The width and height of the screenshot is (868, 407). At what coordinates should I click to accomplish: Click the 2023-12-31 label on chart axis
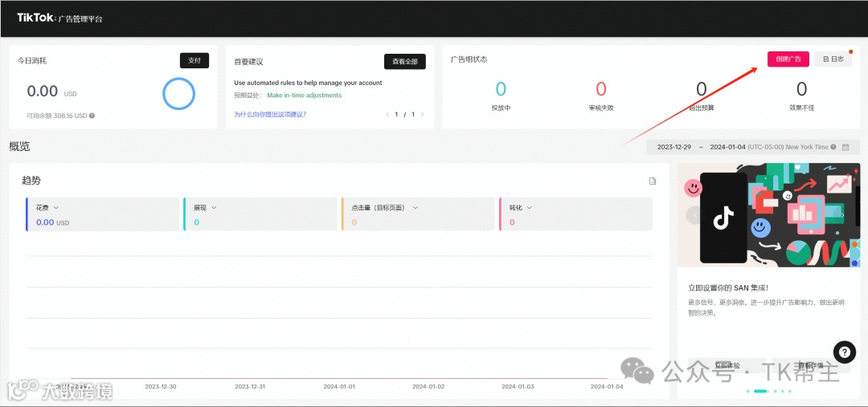tap(250, 387)
